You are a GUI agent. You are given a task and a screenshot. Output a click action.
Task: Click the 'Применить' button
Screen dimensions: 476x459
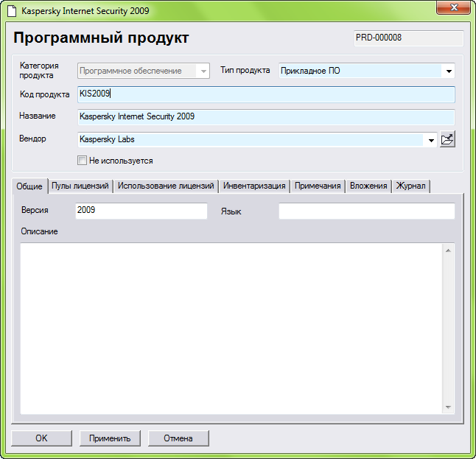(110, 438)
